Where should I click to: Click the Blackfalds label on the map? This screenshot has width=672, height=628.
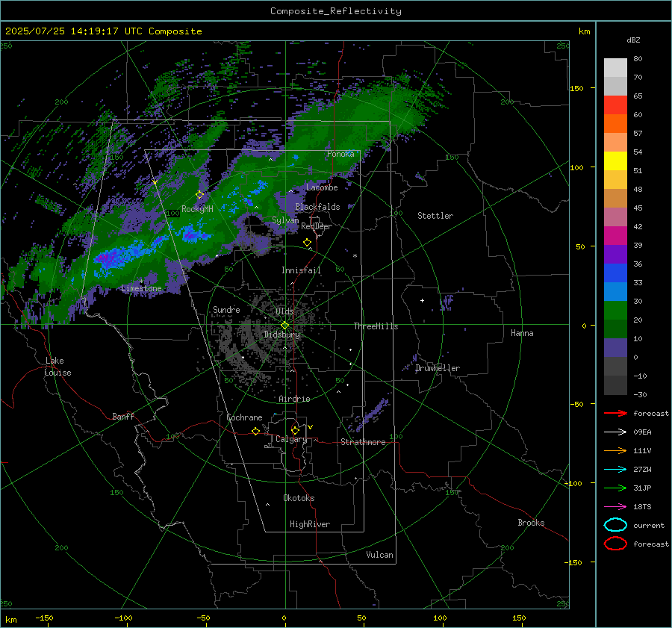tap(317, 207)
